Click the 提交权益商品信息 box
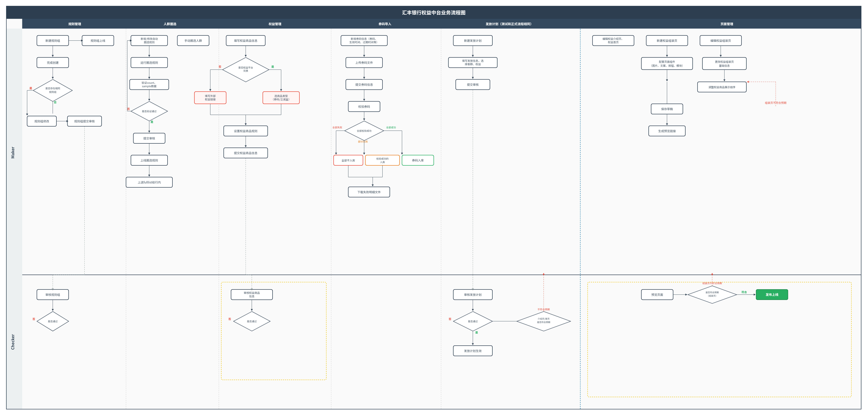The width and height of the screenshot is (868, 416). pos(246,153)
